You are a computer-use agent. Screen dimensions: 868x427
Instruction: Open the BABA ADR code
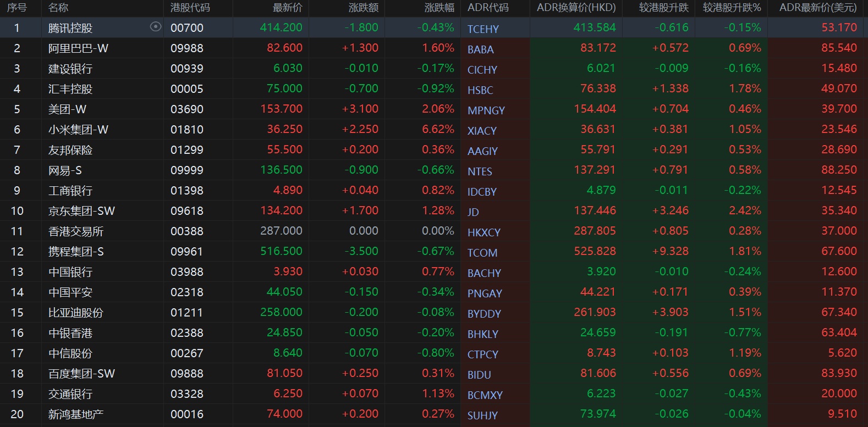[x=480, y=49]
